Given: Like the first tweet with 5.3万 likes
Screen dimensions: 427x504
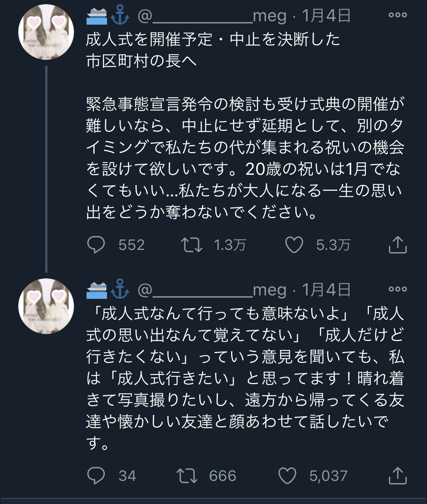Looking at the screenshot, I should pos(294,245).
